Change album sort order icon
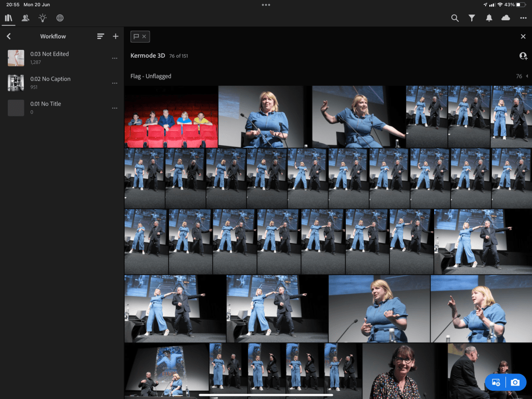This screenshot has width=532, height=399. click(x=100, y=36)
